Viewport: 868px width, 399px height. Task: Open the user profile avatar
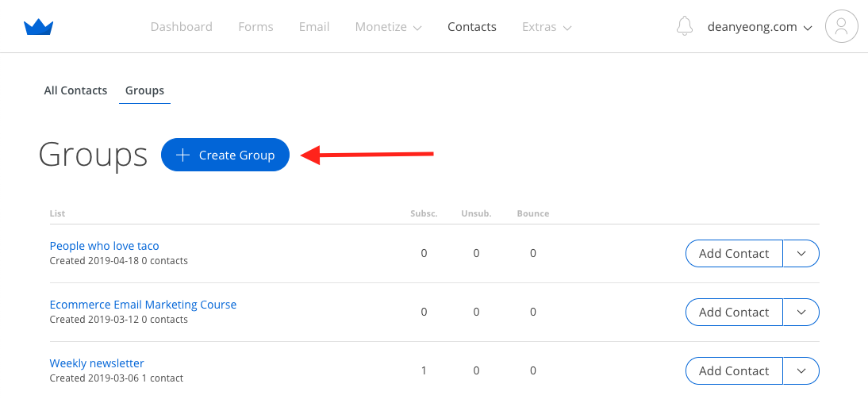(842, 26)
